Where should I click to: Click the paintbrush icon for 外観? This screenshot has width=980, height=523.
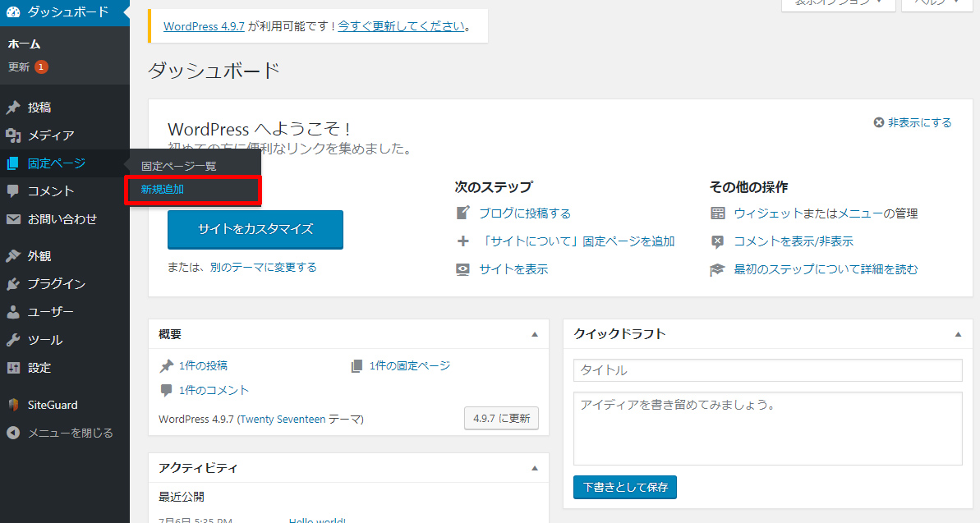pos(13,256)
